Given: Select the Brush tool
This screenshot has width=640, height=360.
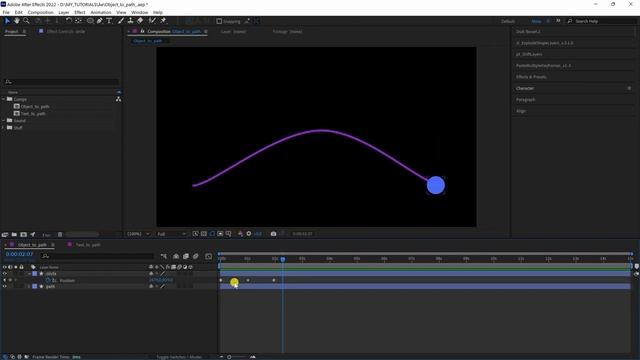Looking at the screenshot, I should [121, 20].
